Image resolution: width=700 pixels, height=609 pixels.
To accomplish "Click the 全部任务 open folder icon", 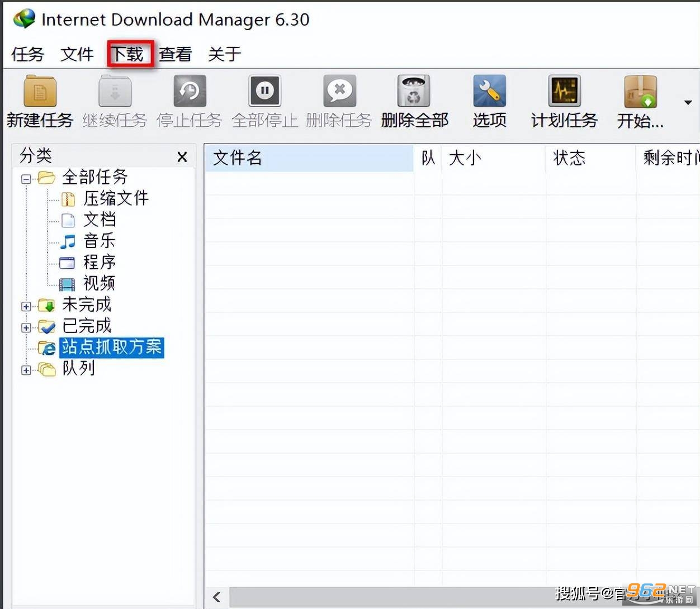I will (46, 178).
